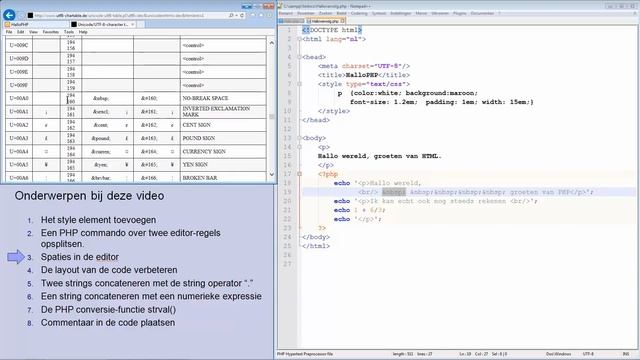Switch to the Unicode/UTF-8 character table tab
Screen dimensions: 640x360
pyautogui.click(x=103, y=24)
